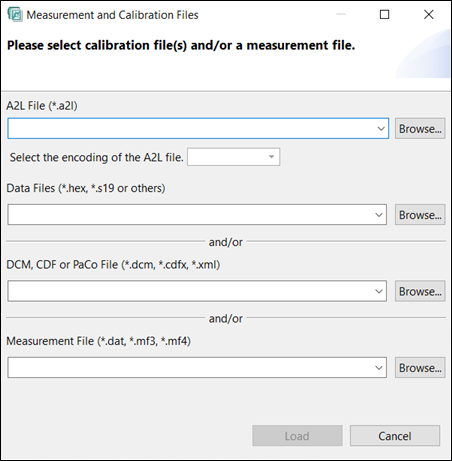The width and height of the screenshot is (452, 461).
Task: Browse for a Measurement File
Action: [x=420, y=368]
